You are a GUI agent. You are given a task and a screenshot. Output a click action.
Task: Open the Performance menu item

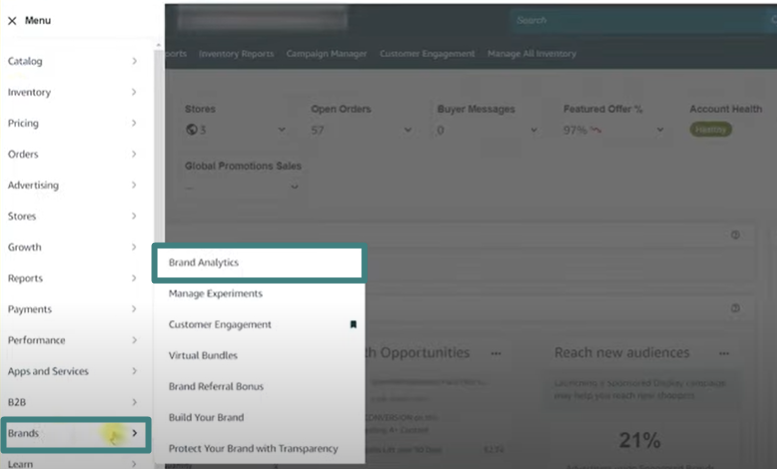(37, 340)
